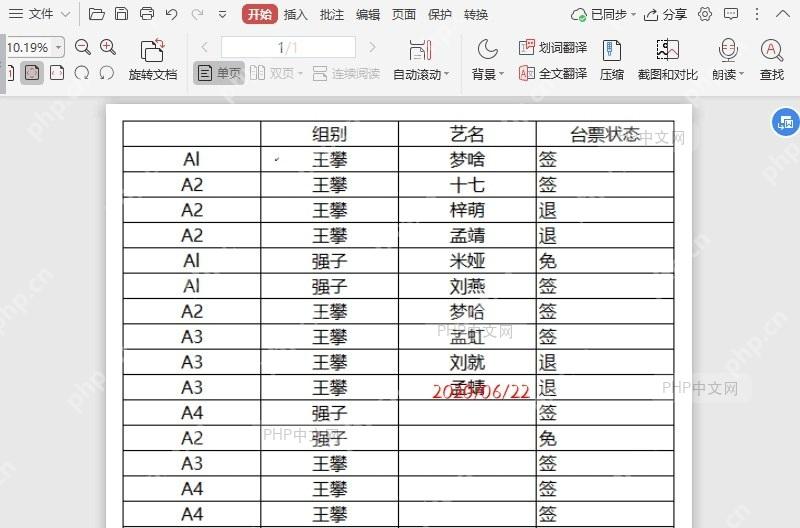Click the save disk icon
800x528 pixels.
pyautogui.click(x=121, y=14)
